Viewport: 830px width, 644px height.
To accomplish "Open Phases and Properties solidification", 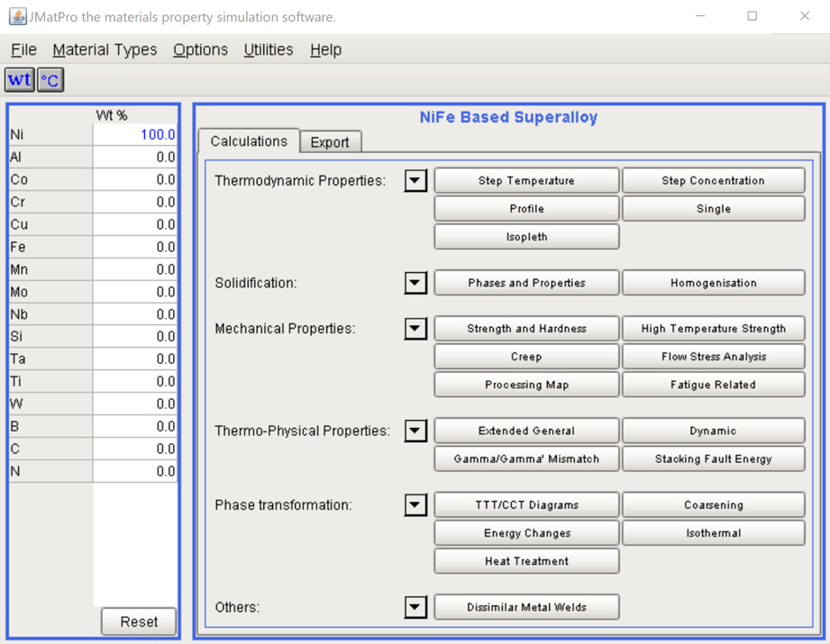I will pyautogui.click(x=526, y=283).
